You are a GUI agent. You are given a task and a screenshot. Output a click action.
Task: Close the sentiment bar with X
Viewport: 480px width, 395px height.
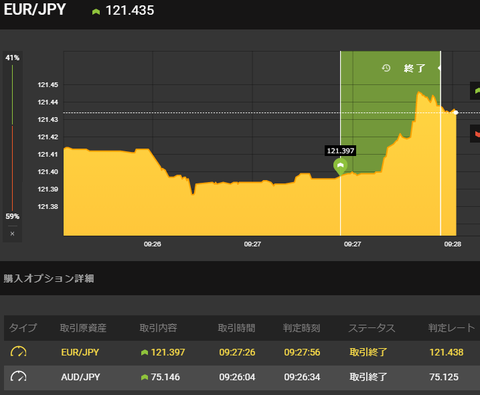12,234
